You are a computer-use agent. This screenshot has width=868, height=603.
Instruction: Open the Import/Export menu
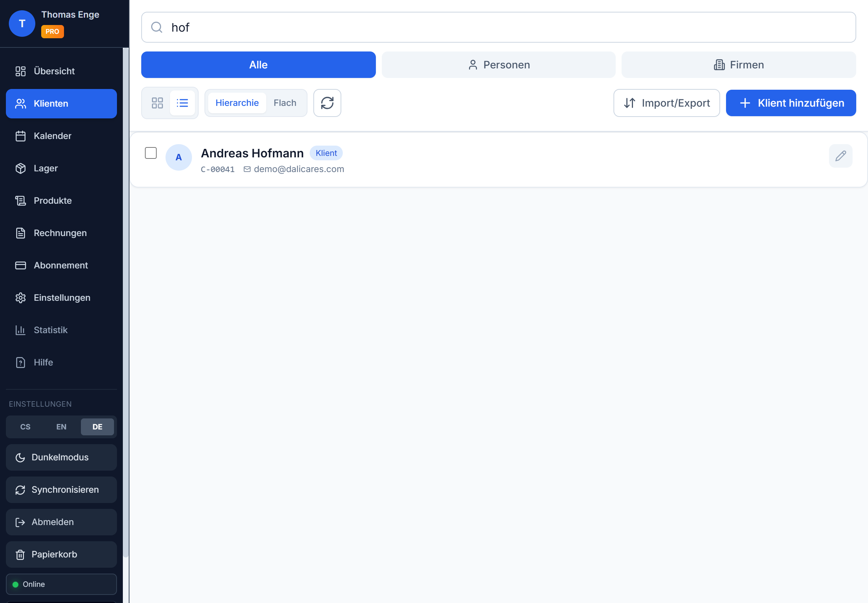(x=666, y=103)
